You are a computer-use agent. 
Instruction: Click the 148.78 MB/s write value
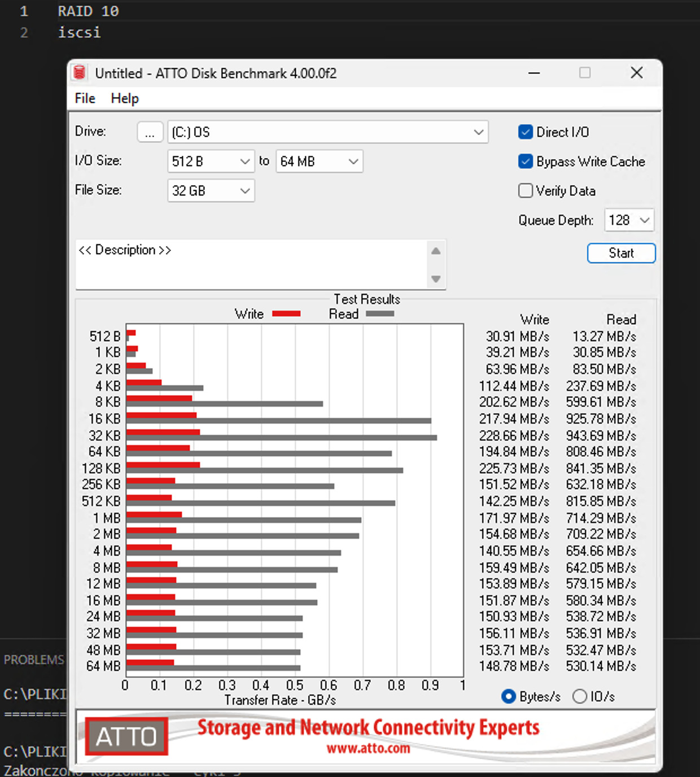click(514, 666)
